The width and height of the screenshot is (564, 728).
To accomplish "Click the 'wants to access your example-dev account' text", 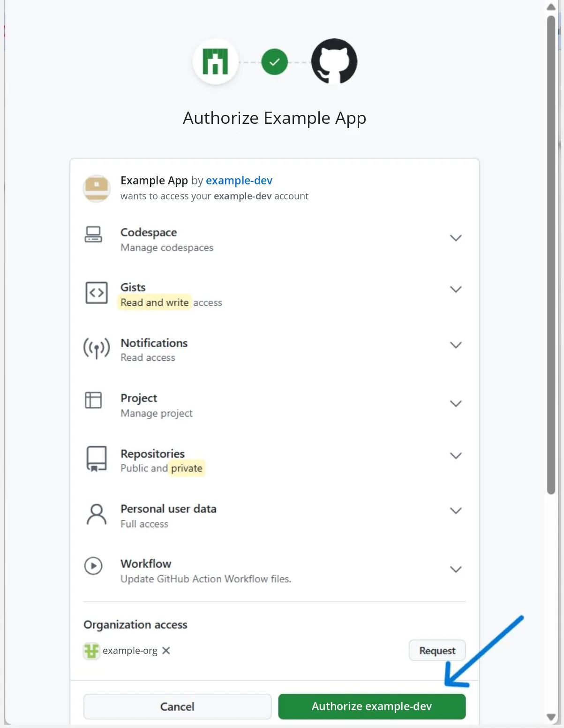I will click(x=214, y=196).
